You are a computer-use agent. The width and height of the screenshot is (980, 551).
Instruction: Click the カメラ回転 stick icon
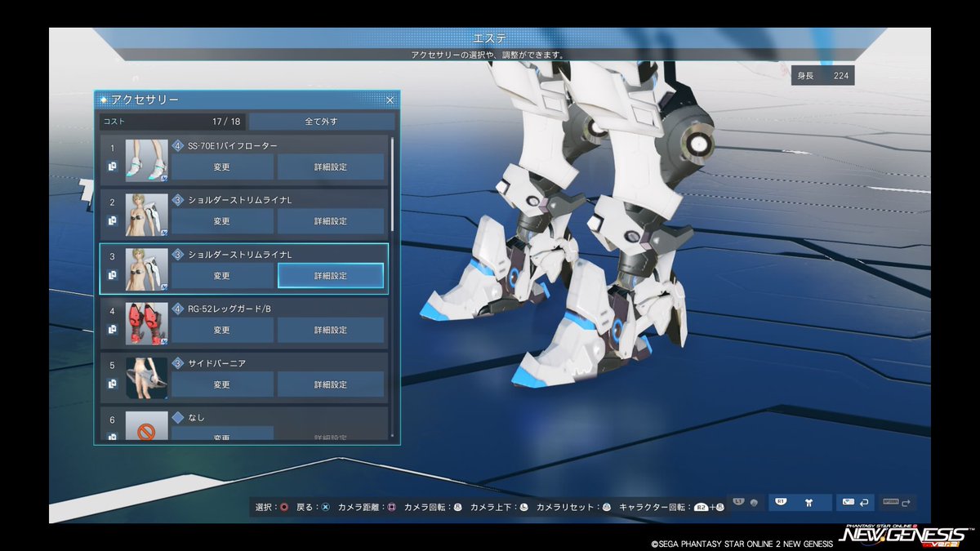click(457, 507)
